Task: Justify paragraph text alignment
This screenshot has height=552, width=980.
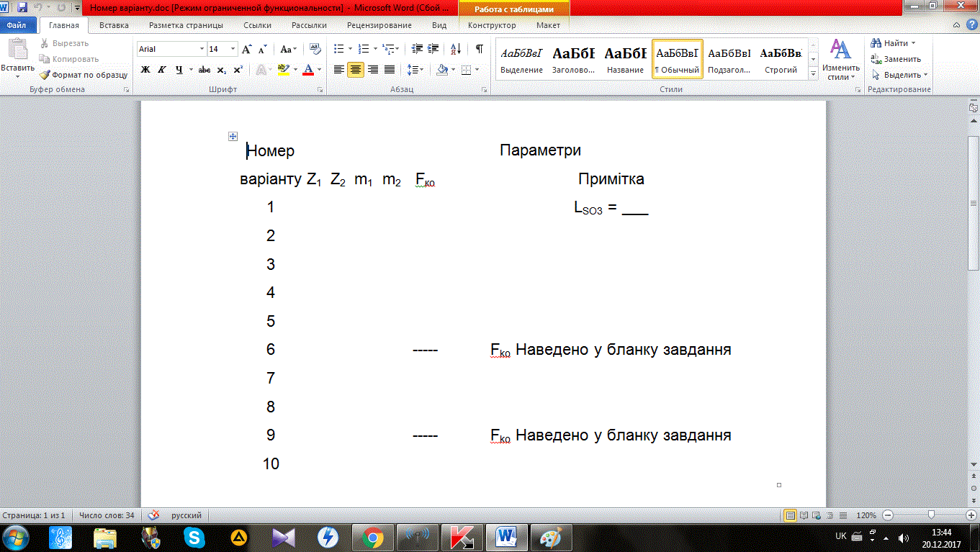Action: tap(390, 70)
